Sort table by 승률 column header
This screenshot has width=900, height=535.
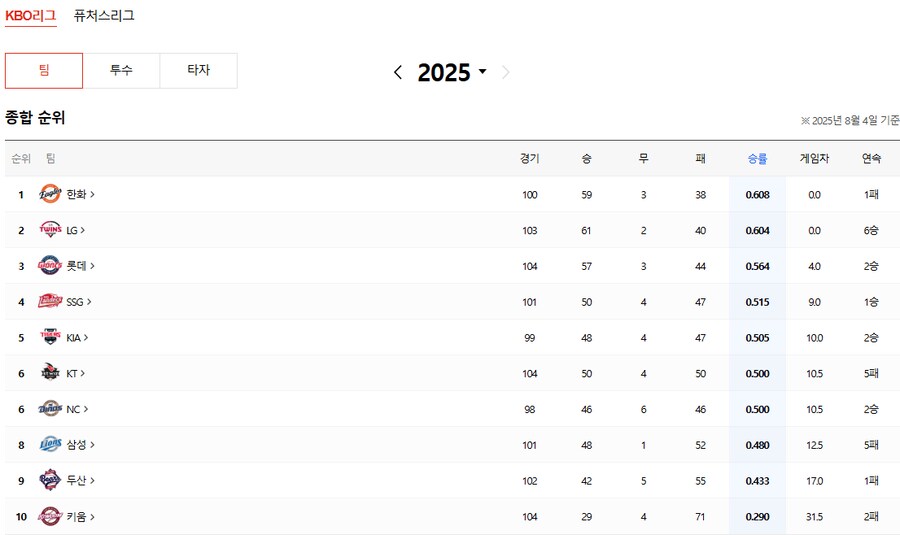[757, 158]
